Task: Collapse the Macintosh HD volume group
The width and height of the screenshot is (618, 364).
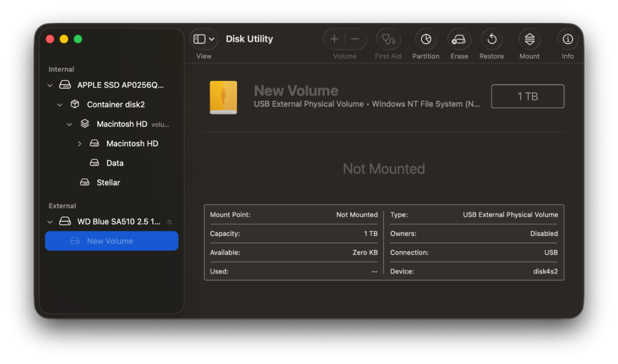Action: (x=69, y=124)
